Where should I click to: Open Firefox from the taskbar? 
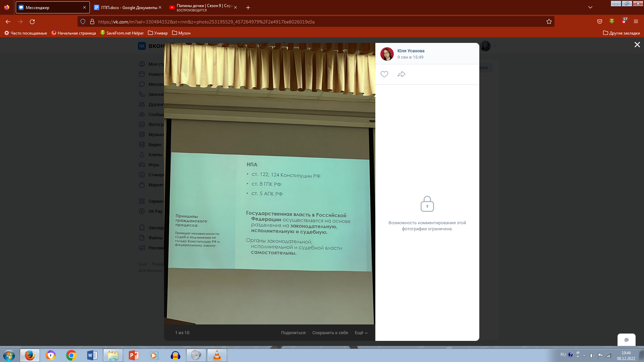tap(30, 355)
